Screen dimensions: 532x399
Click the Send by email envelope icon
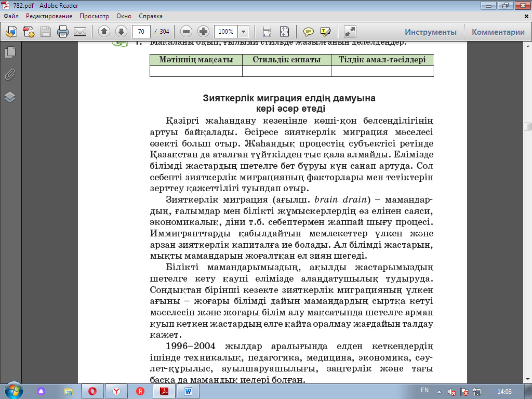pyautogui.click(x=80, y=32)
